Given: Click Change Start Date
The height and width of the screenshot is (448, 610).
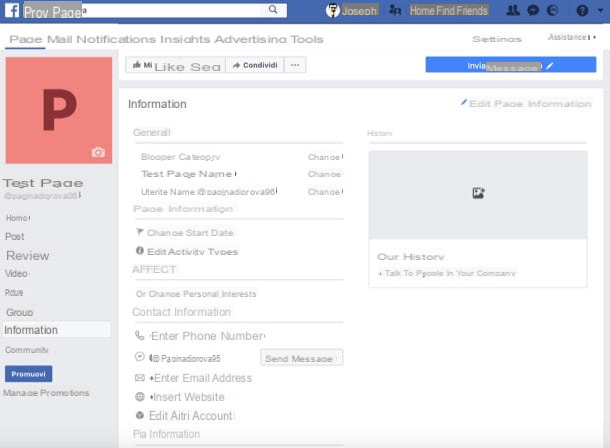Looking at the screenshot, I should pos(190,233).
